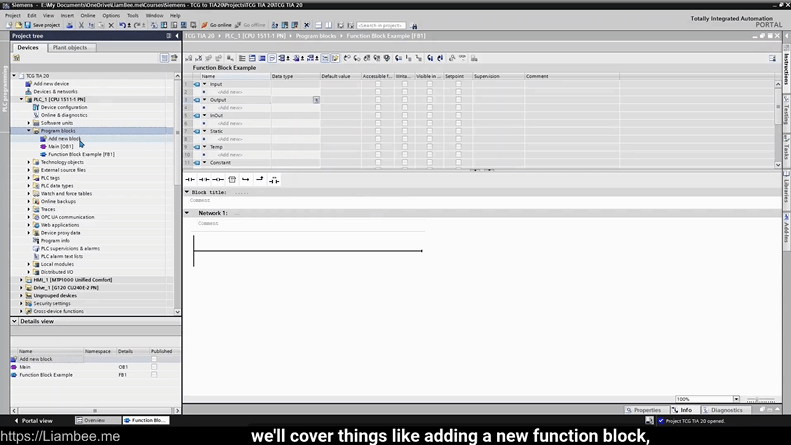Viewport: 791px width, 445px height.
Task: Toggle the Accessible checkbox for Input row
Action: 377,84
